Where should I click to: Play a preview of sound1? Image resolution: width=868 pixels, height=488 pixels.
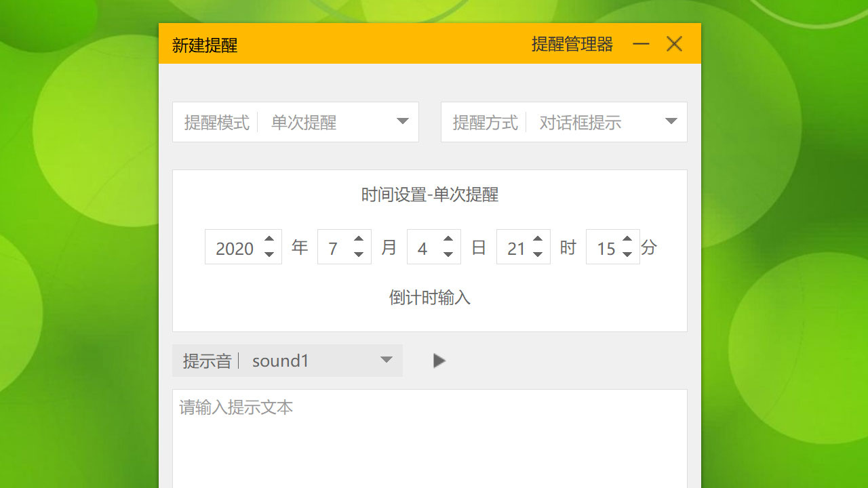439,361
